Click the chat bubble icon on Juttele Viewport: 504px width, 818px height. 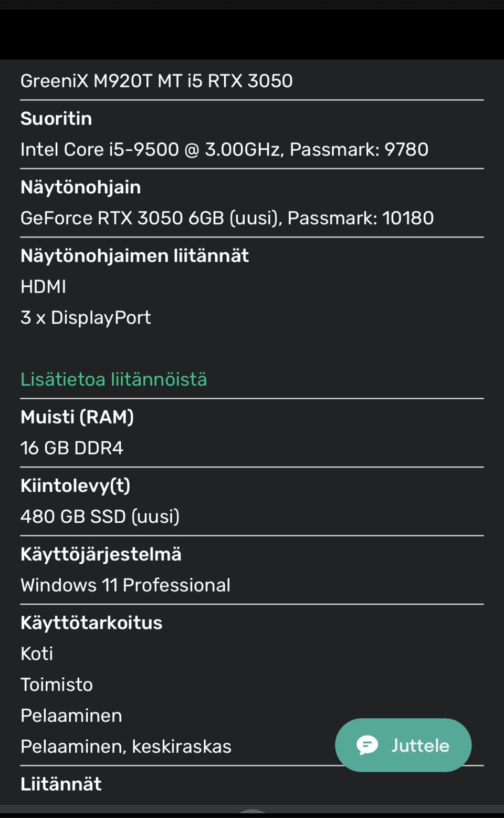367,745
